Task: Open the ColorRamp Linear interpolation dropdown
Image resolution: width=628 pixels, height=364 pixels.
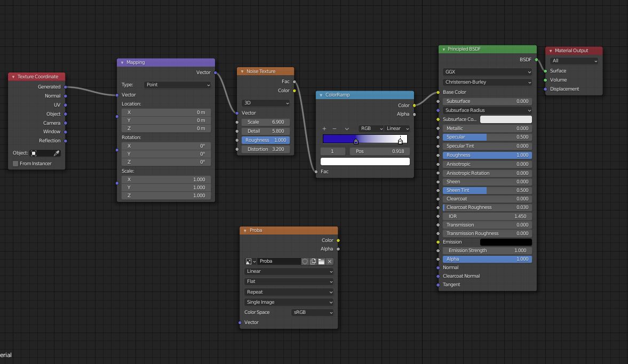Action: pos(398,128)
